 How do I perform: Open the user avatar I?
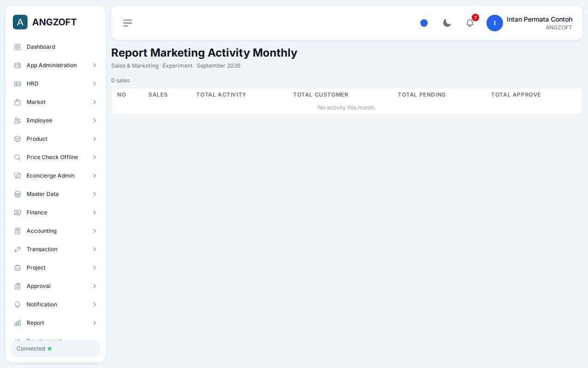point(495,23)
